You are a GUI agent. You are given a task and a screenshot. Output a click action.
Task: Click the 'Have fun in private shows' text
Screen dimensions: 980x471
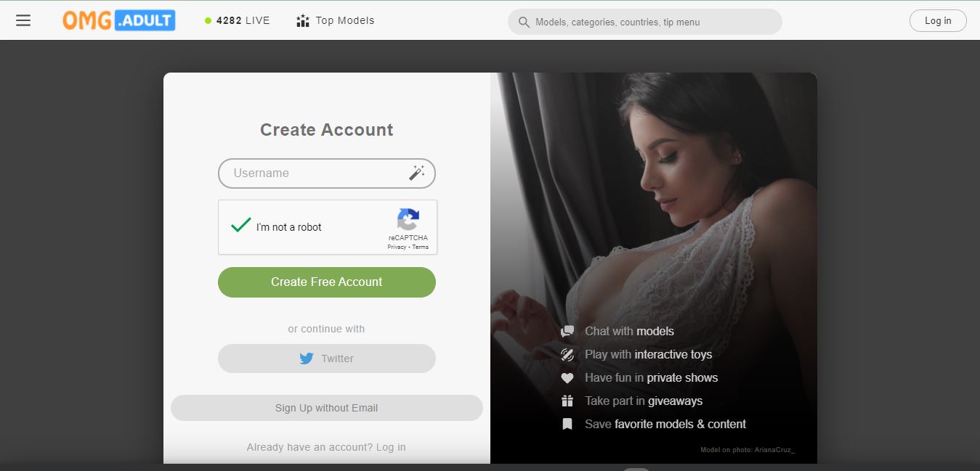pyautogui.click(x=651, y=377)
